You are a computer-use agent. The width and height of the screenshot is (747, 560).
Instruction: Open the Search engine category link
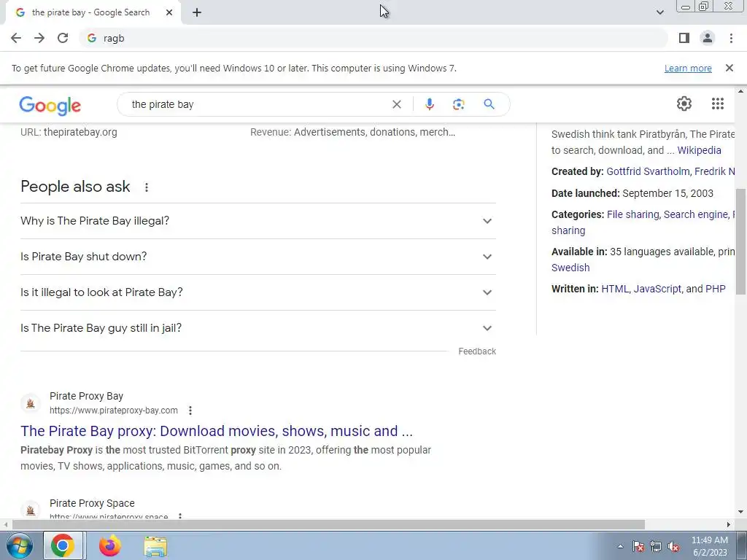coord(695,215)
